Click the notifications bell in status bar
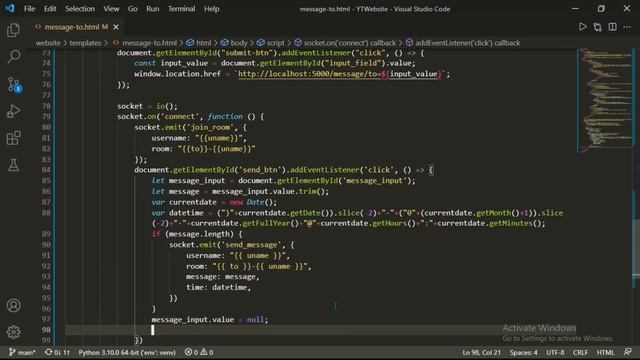Viewport: 640px width, 360px height. click(x=628, y=352)
